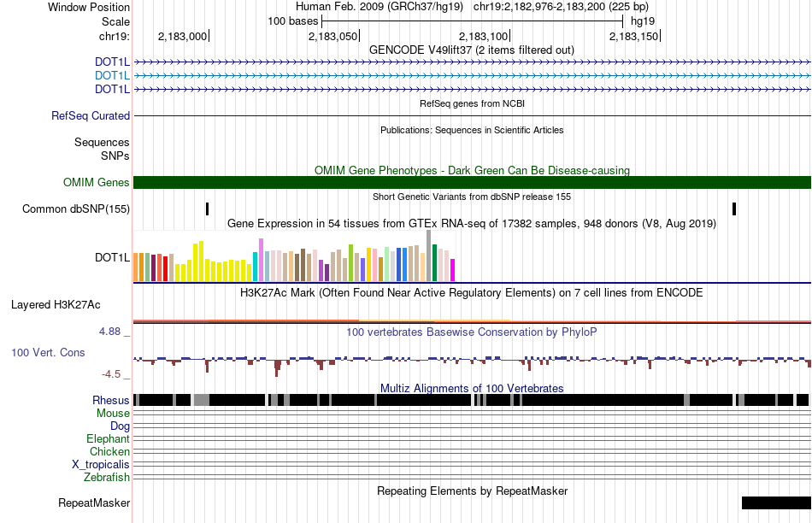Click the tallest gray GTEx expression bar
The width and height of the screenshot is (812, 523).
(x=429, y=256)
